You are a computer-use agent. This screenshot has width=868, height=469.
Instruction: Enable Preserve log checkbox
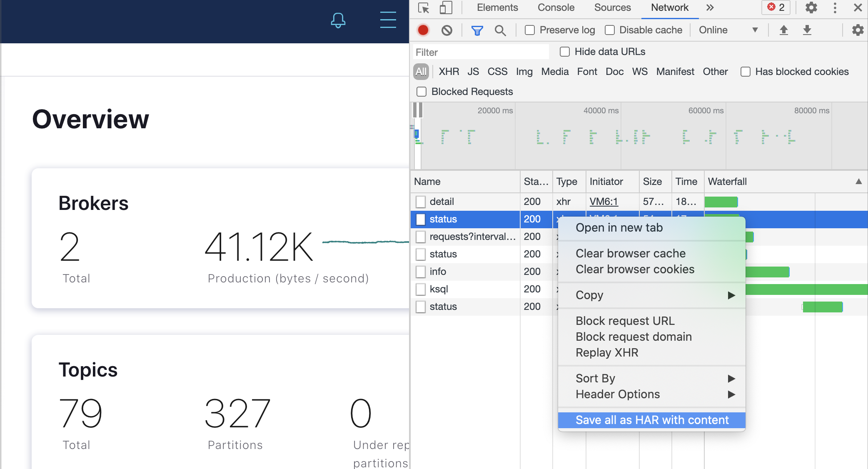coord(530,30)
